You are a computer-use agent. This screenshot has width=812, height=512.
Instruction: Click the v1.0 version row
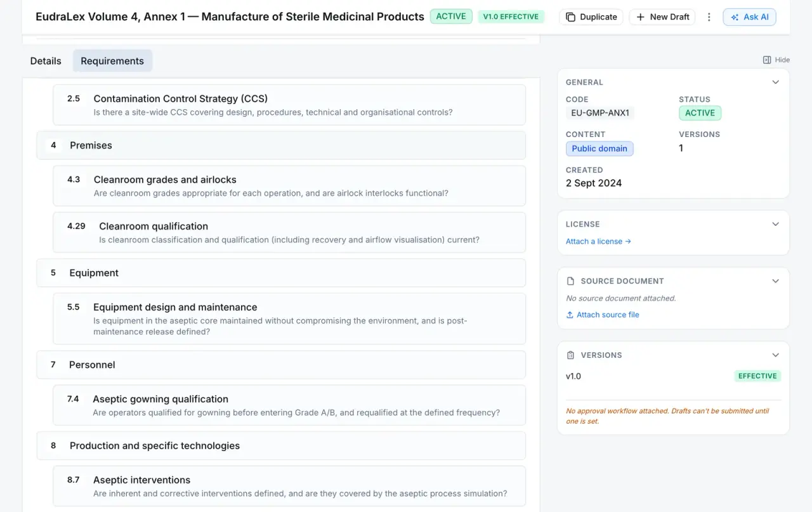point(673,376)
